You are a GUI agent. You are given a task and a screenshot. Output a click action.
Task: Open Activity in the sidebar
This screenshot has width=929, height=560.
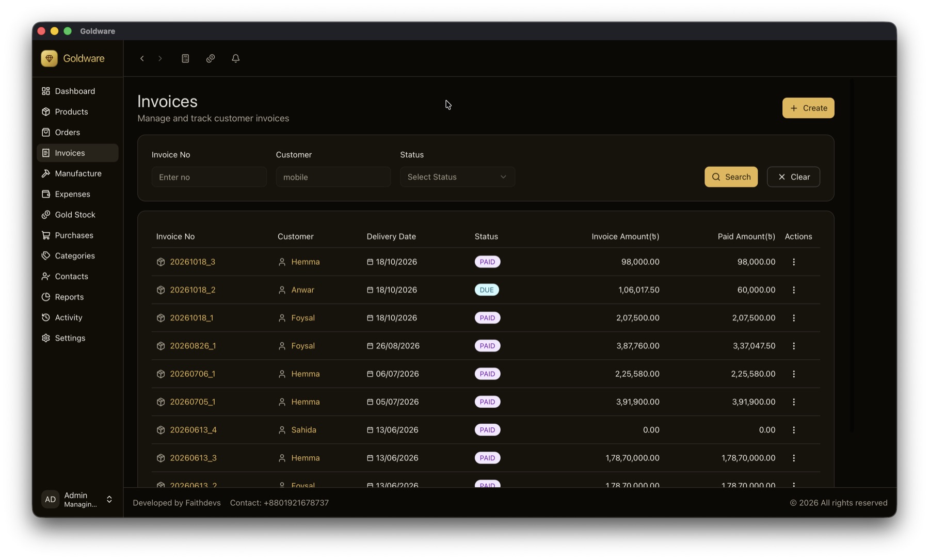point(77,317)
